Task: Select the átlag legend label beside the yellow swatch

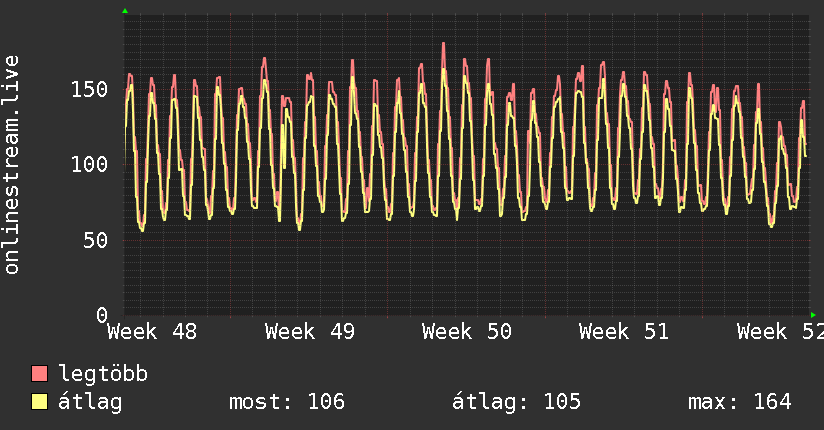Action: (90, 402)
